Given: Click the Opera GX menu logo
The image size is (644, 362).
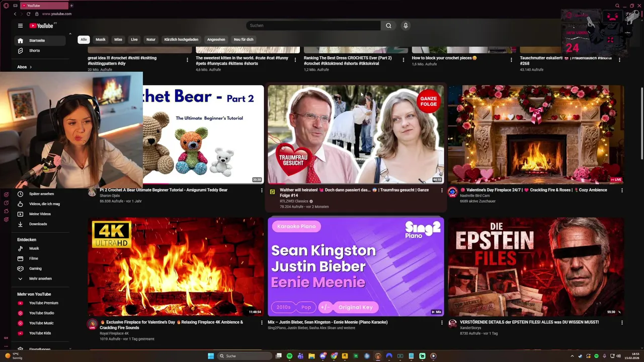Looking at the screenshot, I should coord(6,6).
